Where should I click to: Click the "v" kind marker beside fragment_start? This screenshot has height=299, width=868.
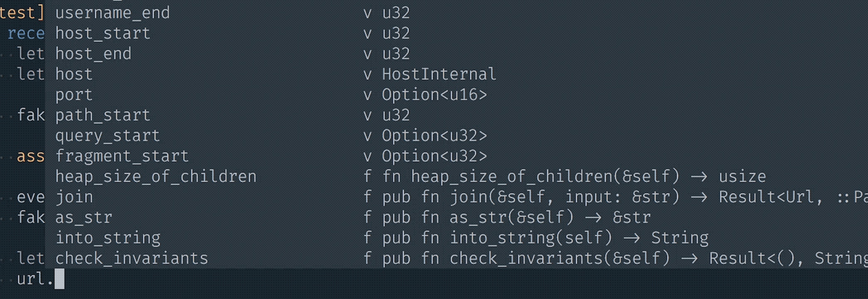pos(367,156)
